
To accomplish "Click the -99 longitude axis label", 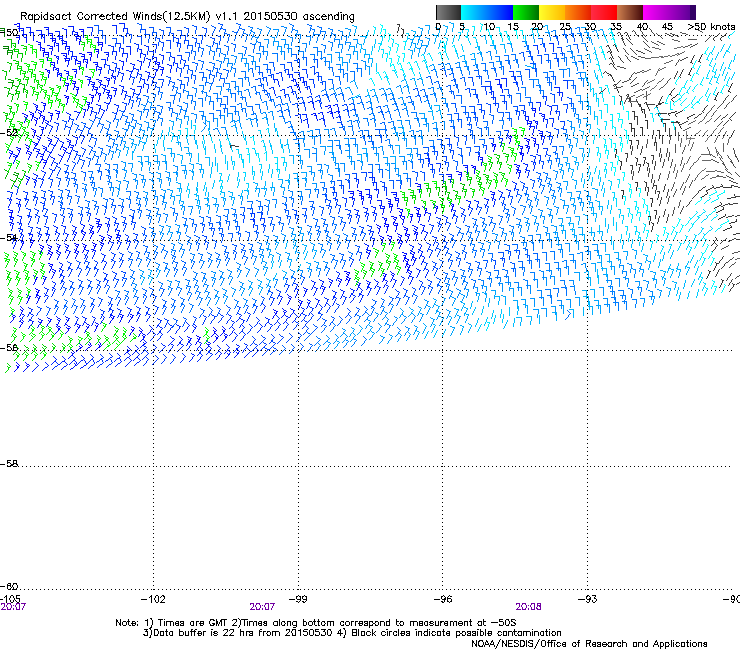I will click(x=298, y=599).
